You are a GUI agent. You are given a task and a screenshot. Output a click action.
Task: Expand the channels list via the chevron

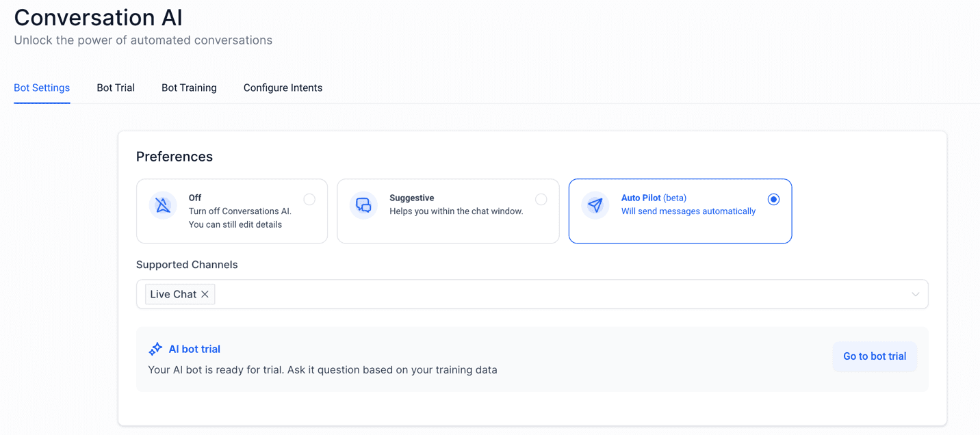pyautogui.click(x=916, y=293)
